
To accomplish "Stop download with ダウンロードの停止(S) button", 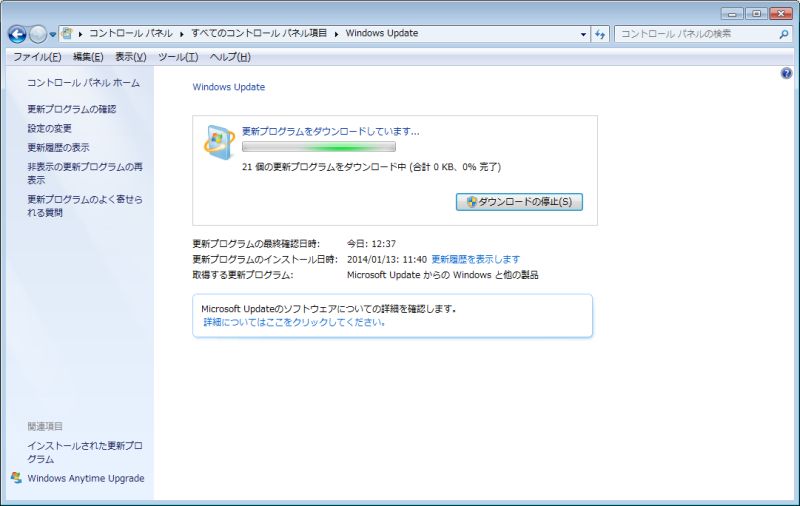I will pos(519,202).
